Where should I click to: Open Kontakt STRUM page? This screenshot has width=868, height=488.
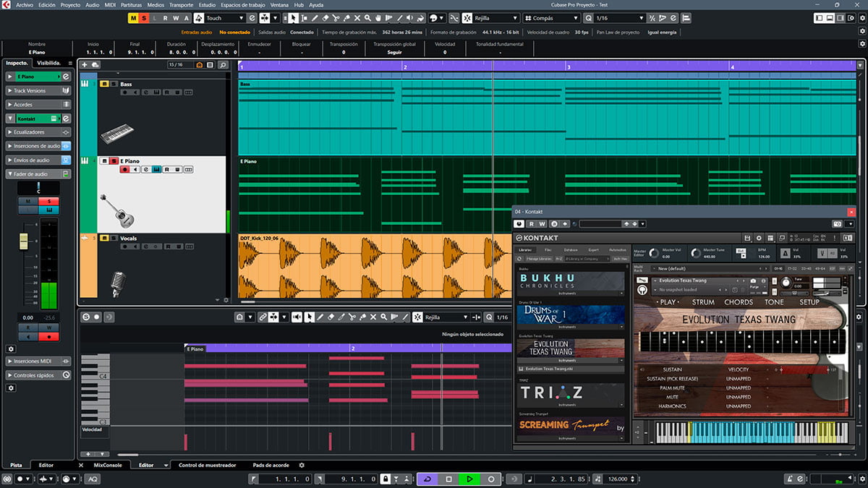tap(703, 302)
